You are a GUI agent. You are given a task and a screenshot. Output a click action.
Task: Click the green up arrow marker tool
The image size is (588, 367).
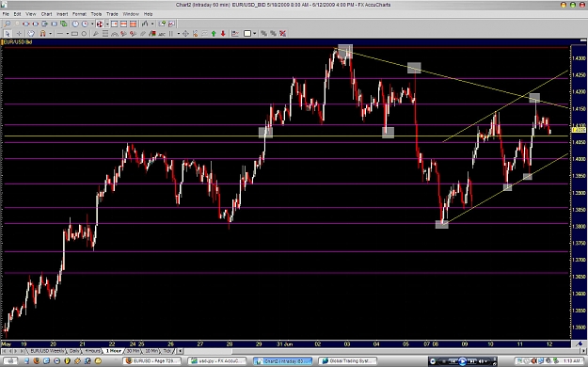pyautogui.click(x=214, y=33)
